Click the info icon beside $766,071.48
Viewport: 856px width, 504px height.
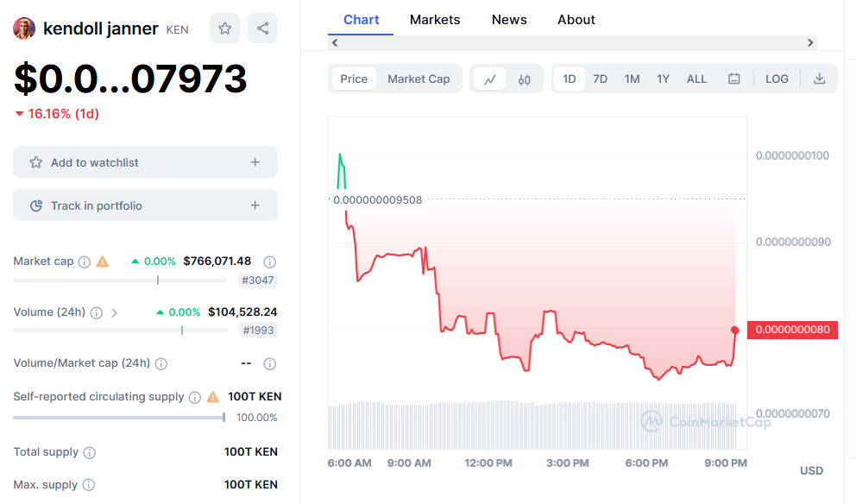coord(270,262)
